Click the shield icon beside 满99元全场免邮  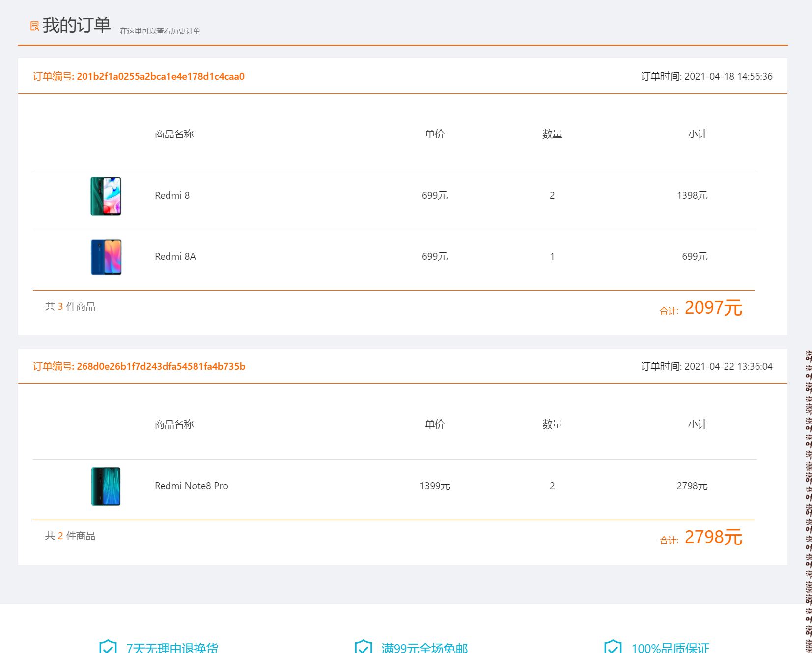point(364,646)
